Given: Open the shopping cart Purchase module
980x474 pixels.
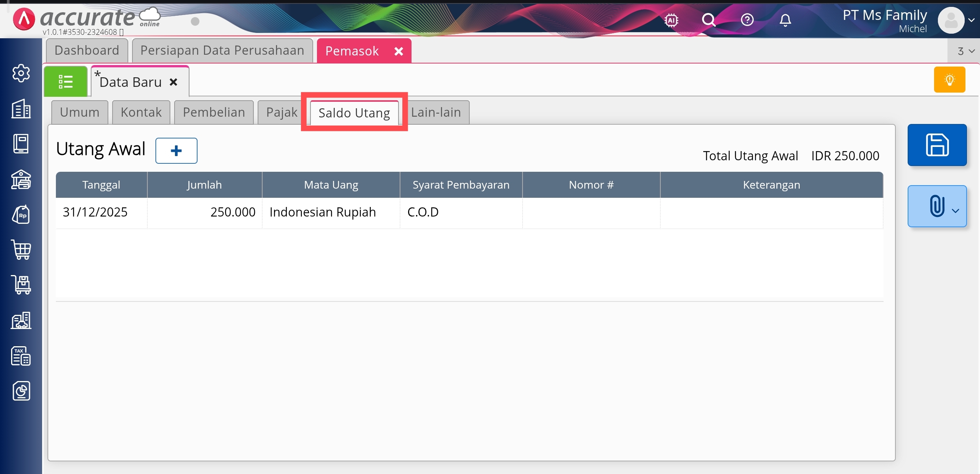Looking at the screenshot, I should click(x=21, y=250).
